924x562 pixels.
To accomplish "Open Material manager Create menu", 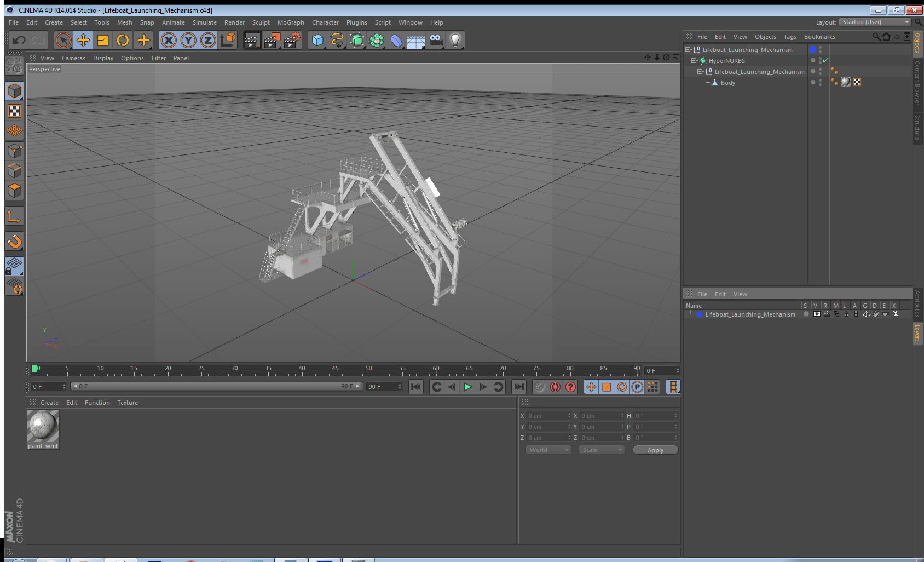I will click(49, 403).
